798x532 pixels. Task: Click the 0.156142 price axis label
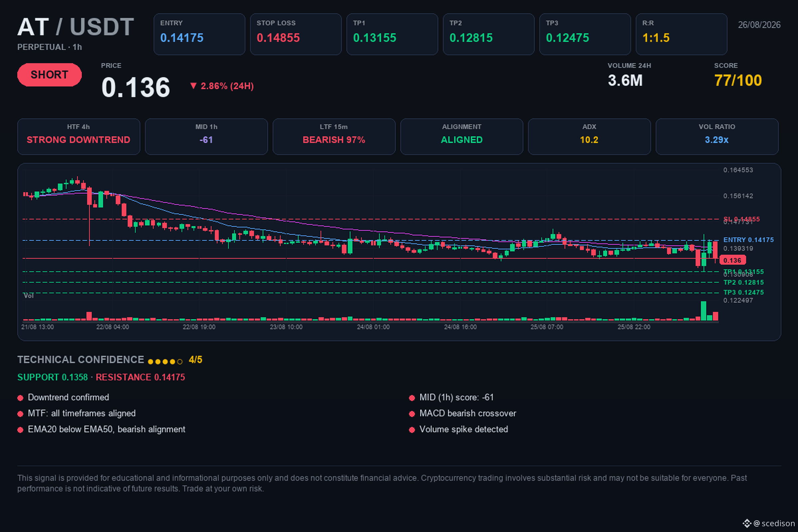(x=738, y=196)
